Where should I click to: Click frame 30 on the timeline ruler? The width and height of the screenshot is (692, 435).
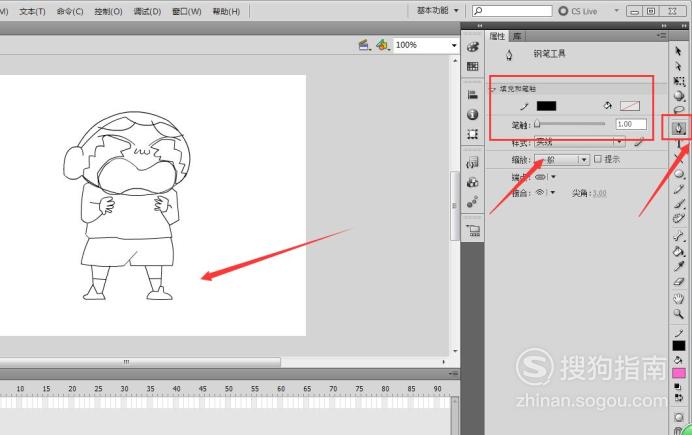124,389
